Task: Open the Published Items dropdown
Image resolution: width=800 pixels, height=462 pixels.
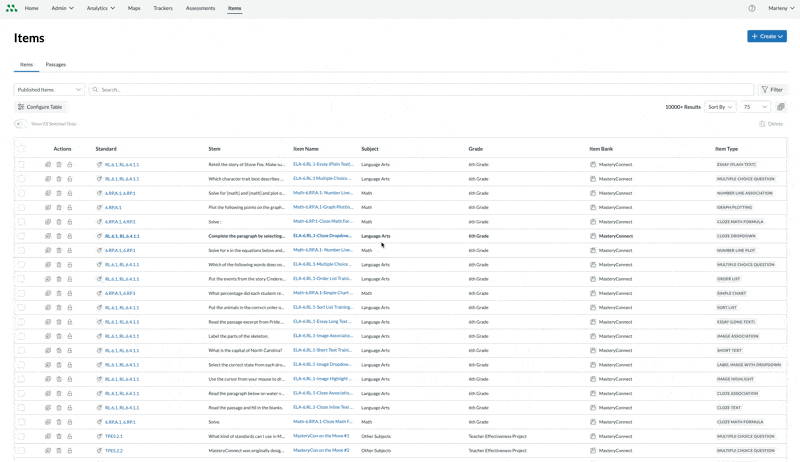Action: tap(49, 90)
